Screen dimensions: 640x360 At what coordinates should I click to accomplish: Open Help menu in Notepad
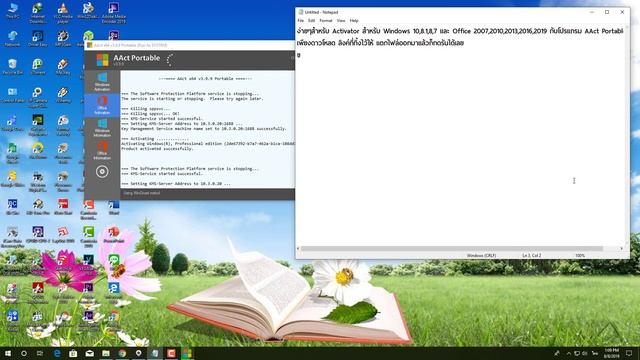click(x=354, y=20)
